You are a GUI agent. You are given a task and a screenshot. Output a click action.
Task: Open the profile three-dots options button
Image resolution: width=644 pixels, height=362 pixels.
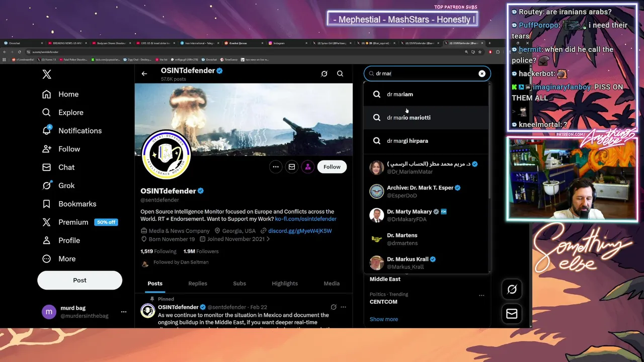pyautogui.click(x=276, y=167)
